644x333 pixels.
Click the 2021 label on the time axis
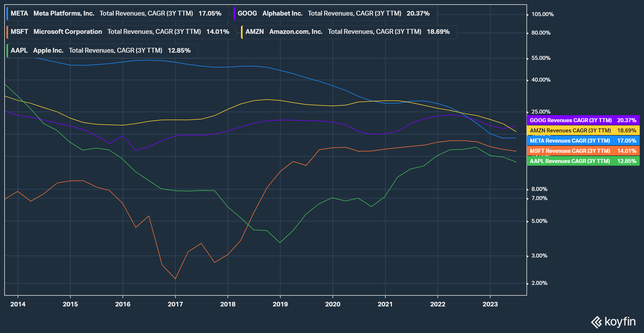(x=385, y=304)
